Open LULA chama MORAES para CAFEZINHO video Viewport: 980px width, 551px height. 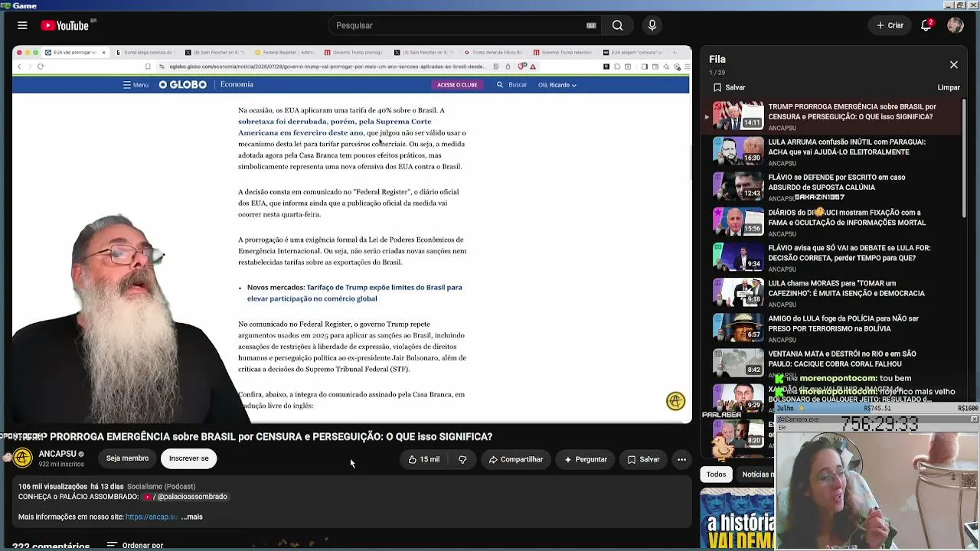click(846, 289)
